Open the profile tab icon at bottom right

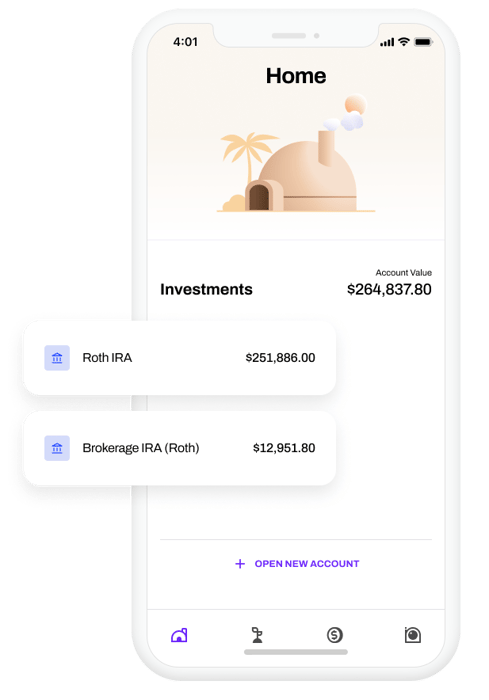click(x=413, y=635)
